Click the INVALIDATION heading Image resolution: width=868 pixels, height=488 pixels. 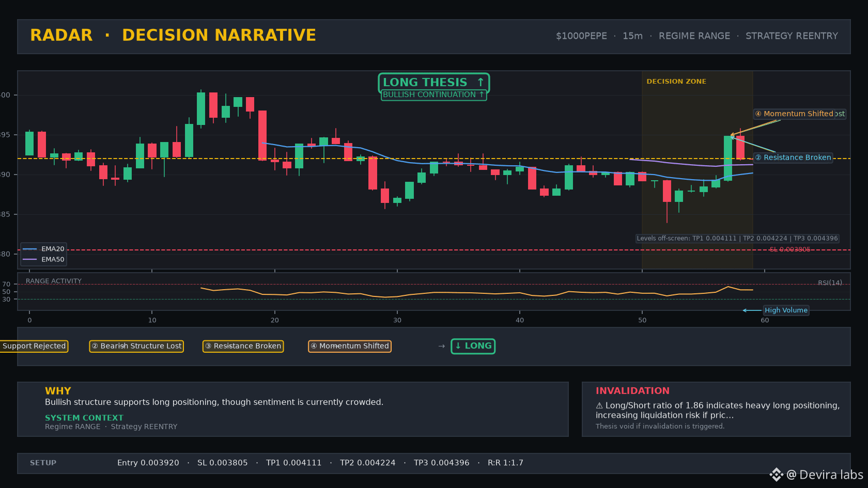[x=632, y=391]
